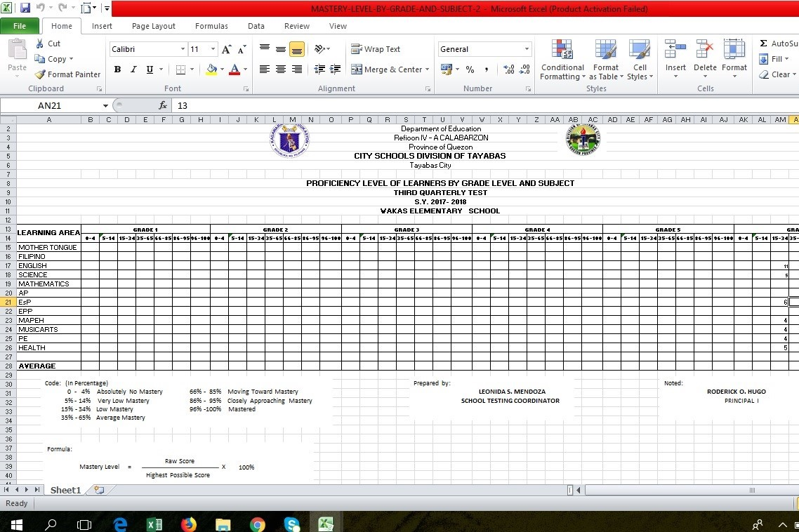799x532 pixels.
Task: Toggle Italic formatting
Action: (133, 69)
